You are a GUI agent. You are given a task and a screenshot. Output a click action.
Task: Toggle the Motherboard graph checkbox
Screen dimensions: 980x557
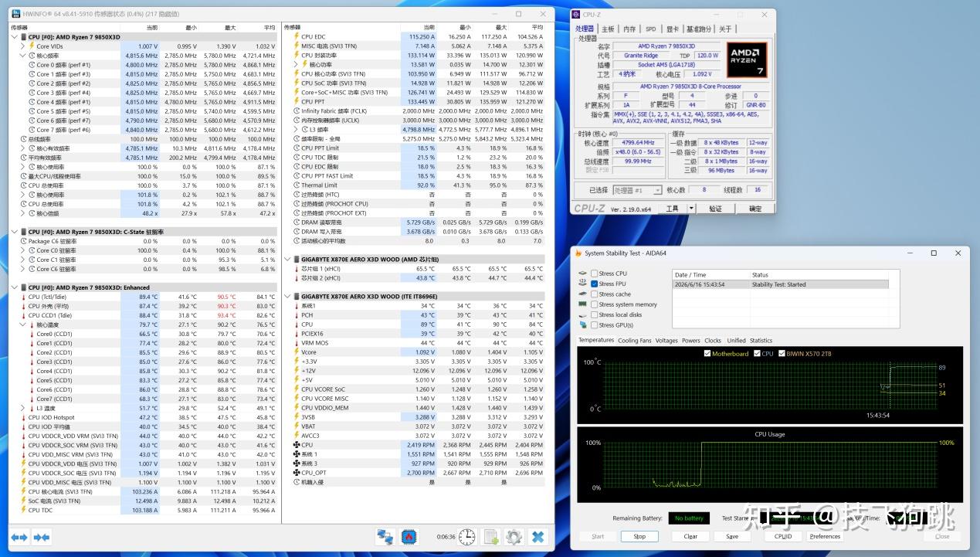pos(707,354)
